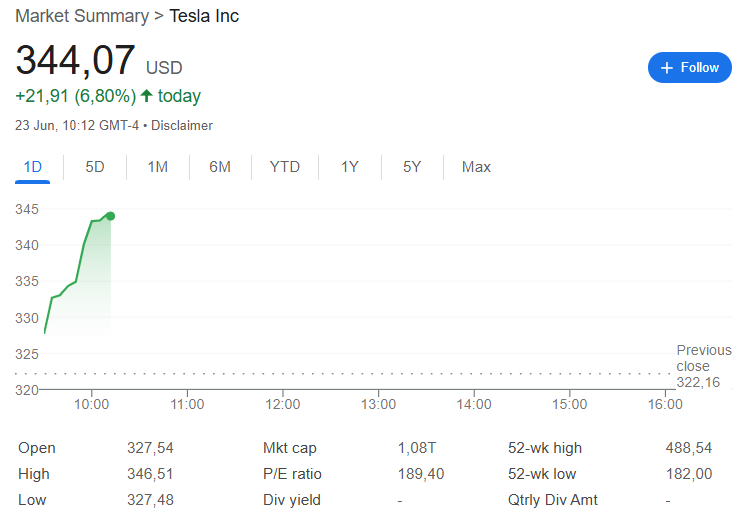Screen dimensions: 752x513
Task: Open the Market Summary breadcrumb link
Action: [82, 16]
